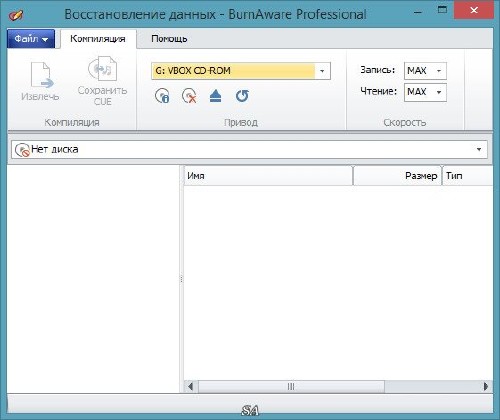Select the Компиляция tab

point(98,39)
